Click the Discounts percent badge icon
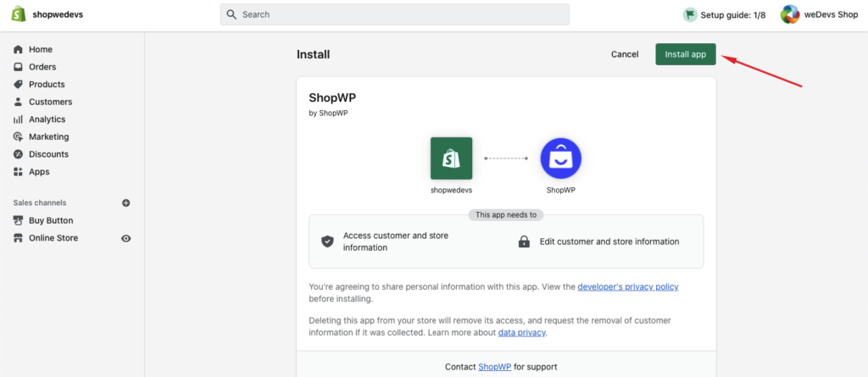This screenshot has width=868, height=377. [19, 154]
